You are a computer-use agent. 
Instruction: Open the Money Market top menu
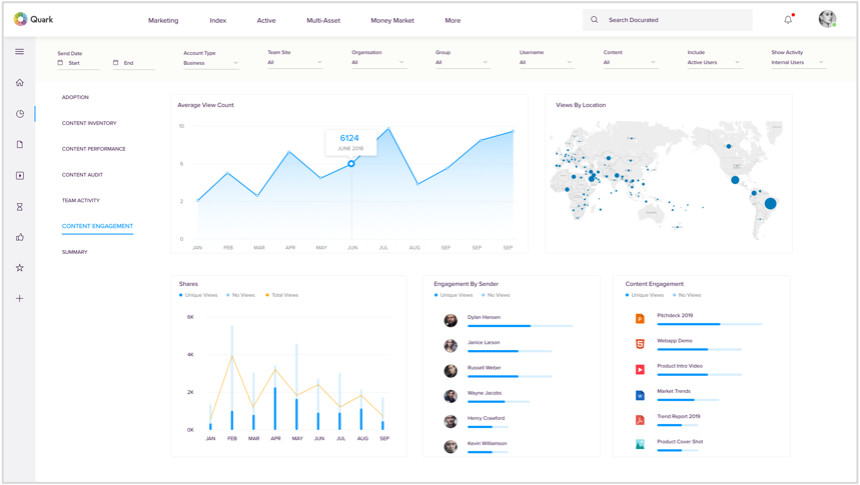tap(392, 20)
